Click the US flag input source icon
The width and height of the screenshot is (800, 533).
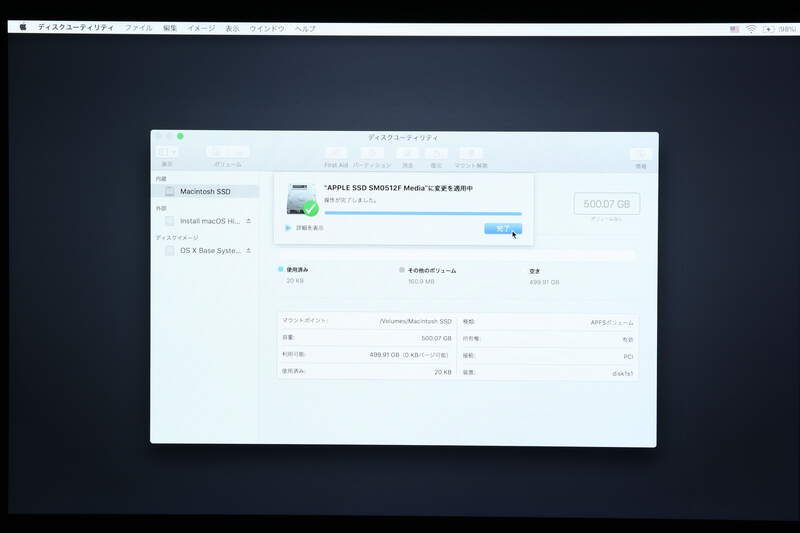734,29
